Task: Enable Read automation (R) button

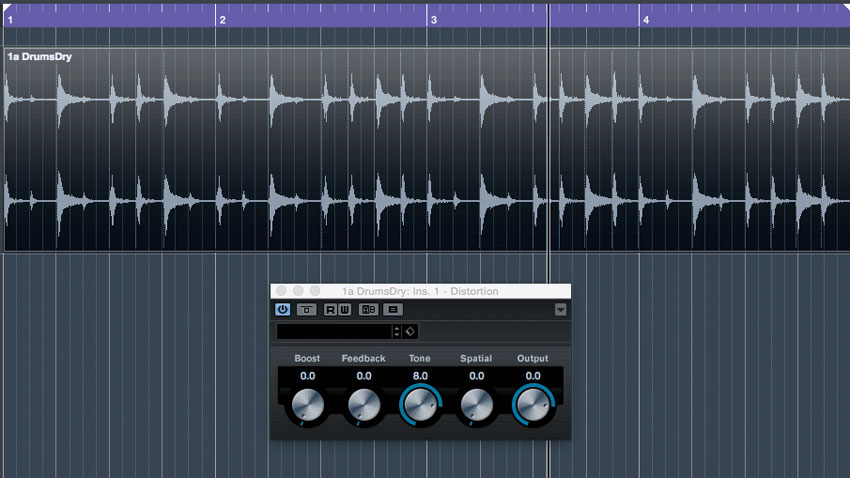Action: point(330,309)
